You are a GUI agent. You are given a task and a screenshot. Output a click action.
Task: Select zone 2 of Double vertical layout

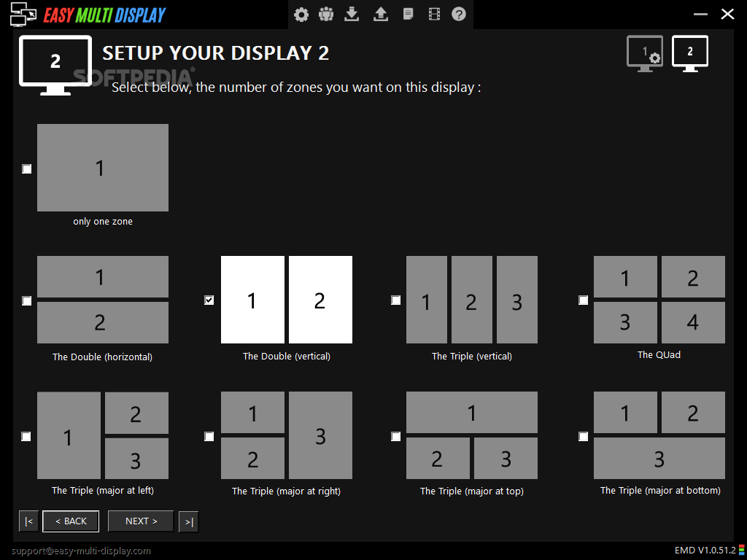tap(321, 300)
